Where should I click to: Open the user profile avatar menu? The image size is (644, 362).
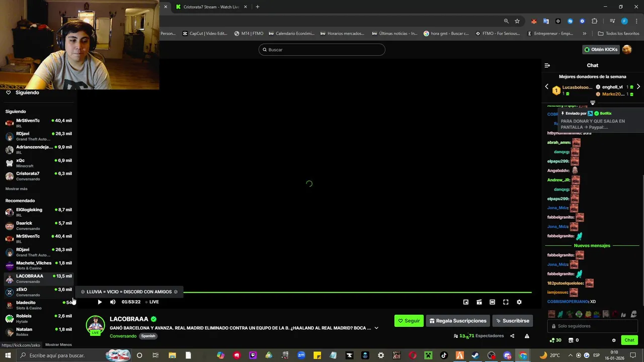point(627,49)
